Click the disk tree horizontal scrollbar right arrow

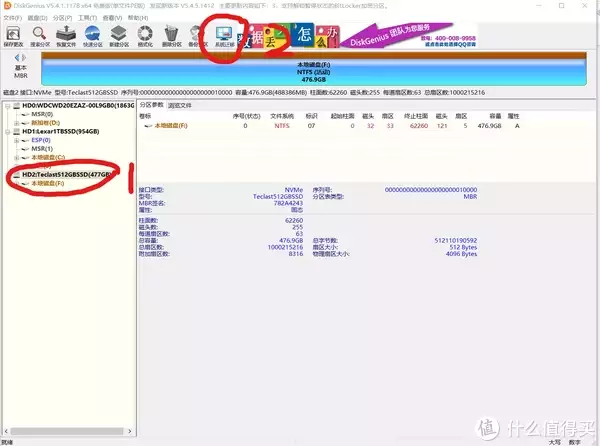click(130, 431)
